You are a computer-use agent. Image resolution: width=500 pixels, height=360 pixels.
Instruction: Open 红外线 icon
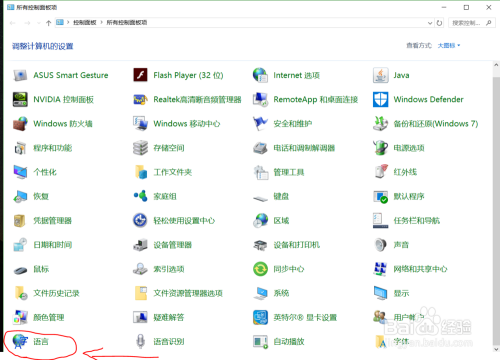(x=380, y=172)
